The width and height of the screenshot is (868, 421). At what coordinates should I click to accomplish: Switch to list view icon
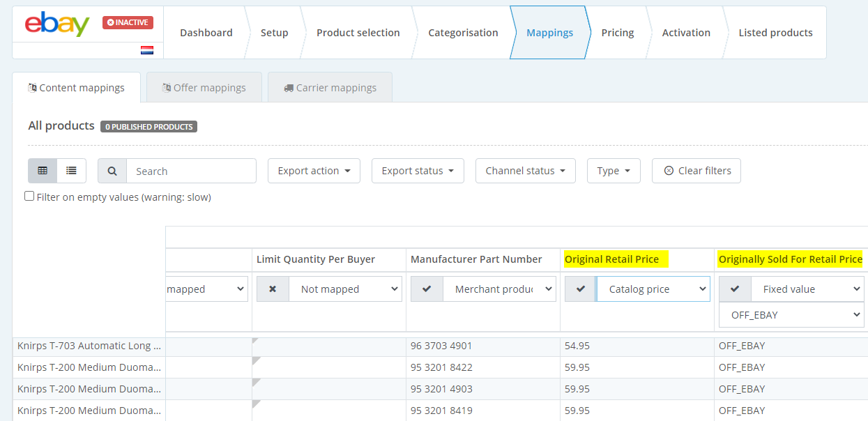point(71,171)
